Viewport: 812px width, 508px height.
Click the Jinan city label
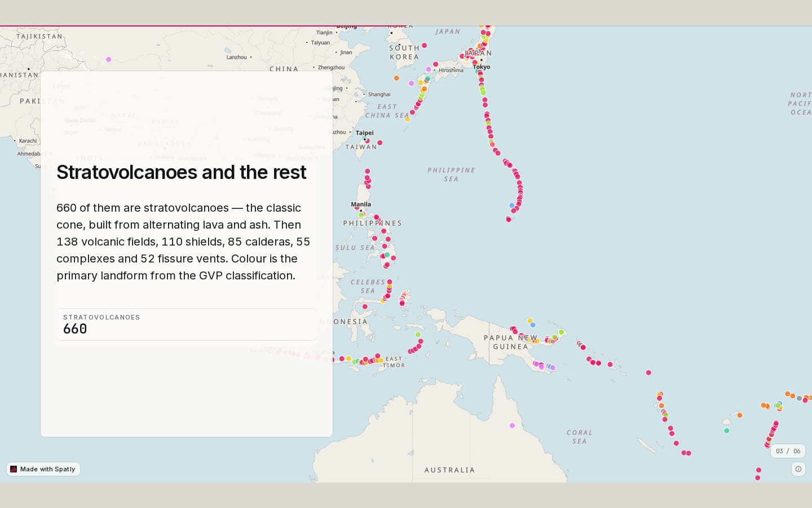pos(346,52)
